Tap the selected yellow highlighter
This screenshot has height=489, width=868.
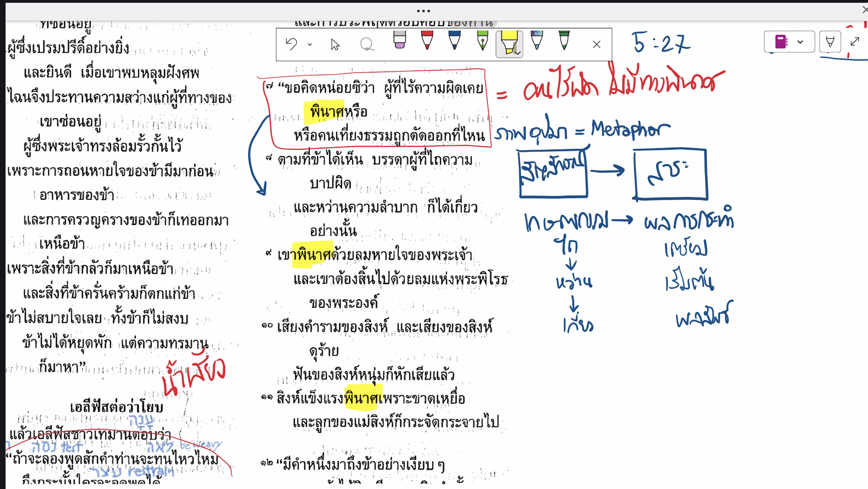tap(509, 44)
